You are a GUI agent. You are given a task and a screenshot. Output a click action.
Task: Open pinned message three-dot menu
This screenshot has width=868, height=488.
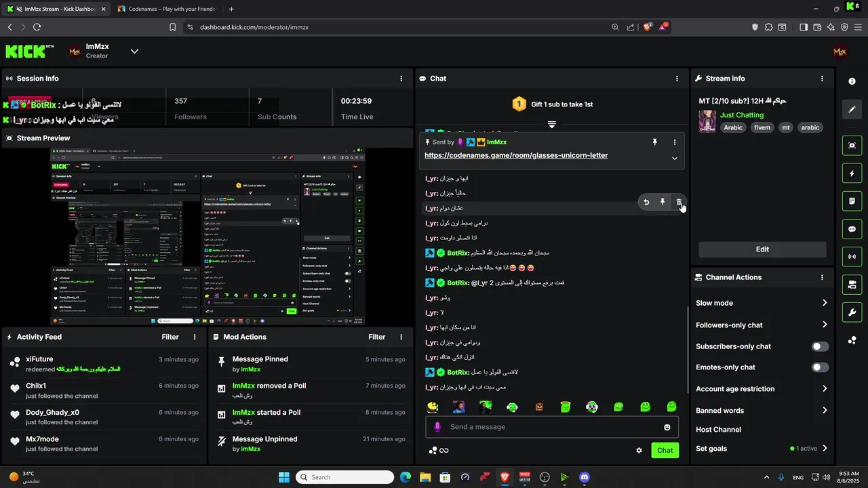[x=674, y=142]
